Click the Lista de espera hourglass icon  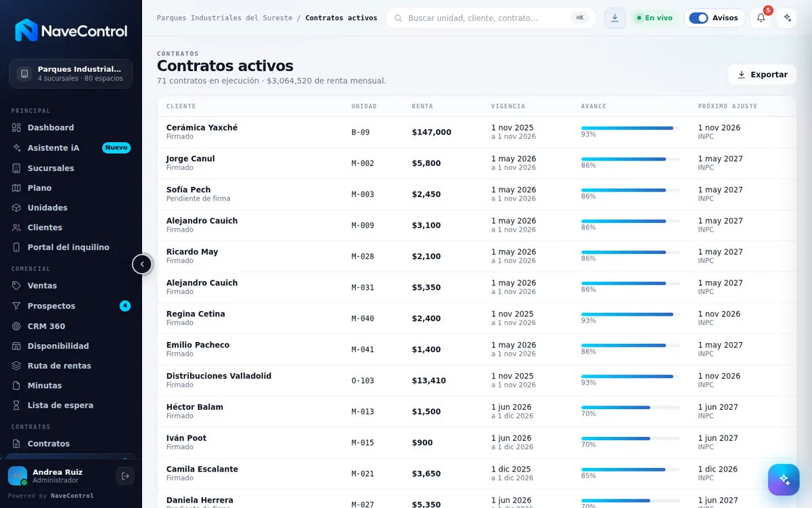coord(17,405)
